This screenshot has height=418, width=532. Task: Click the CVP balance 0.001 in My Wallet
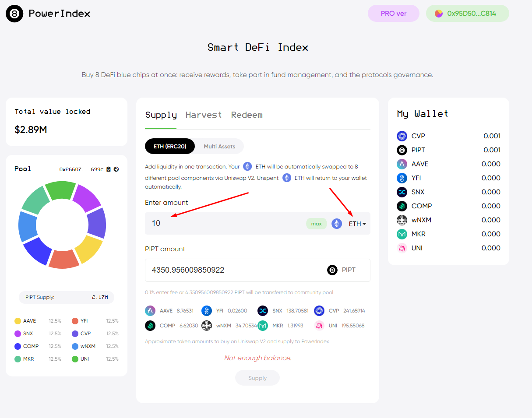tap(492, 136)
